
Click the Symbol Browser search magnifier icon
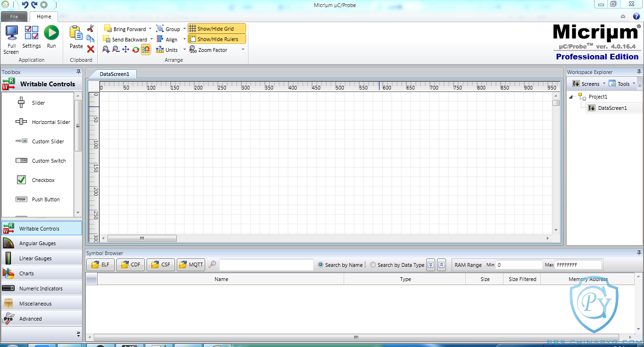(x=212, y=264)
